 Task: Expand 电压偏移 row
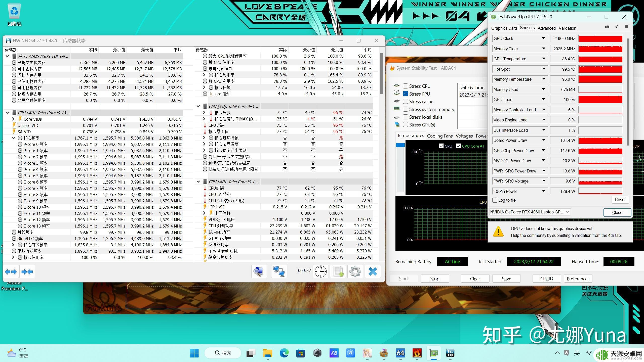pos(204,213)
